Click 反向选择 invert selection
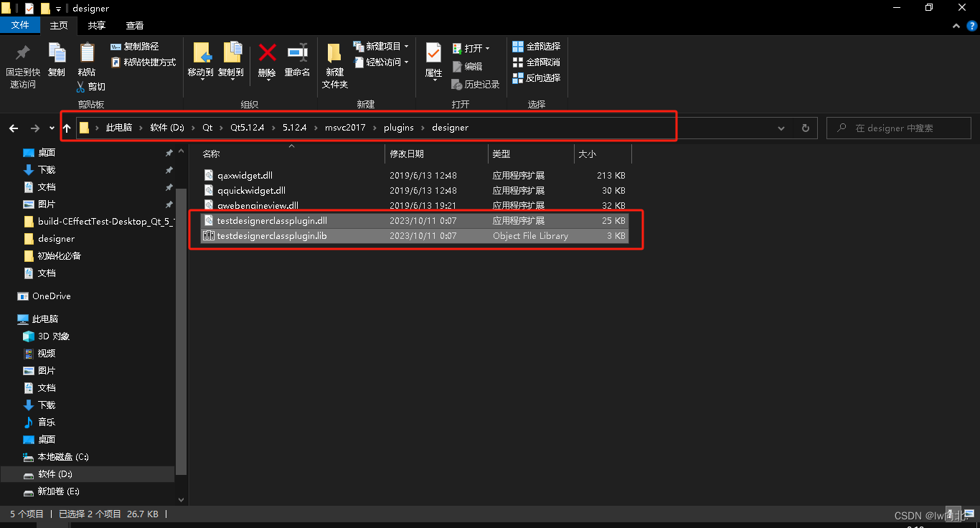The image size is (980, 528). [536, 78]
